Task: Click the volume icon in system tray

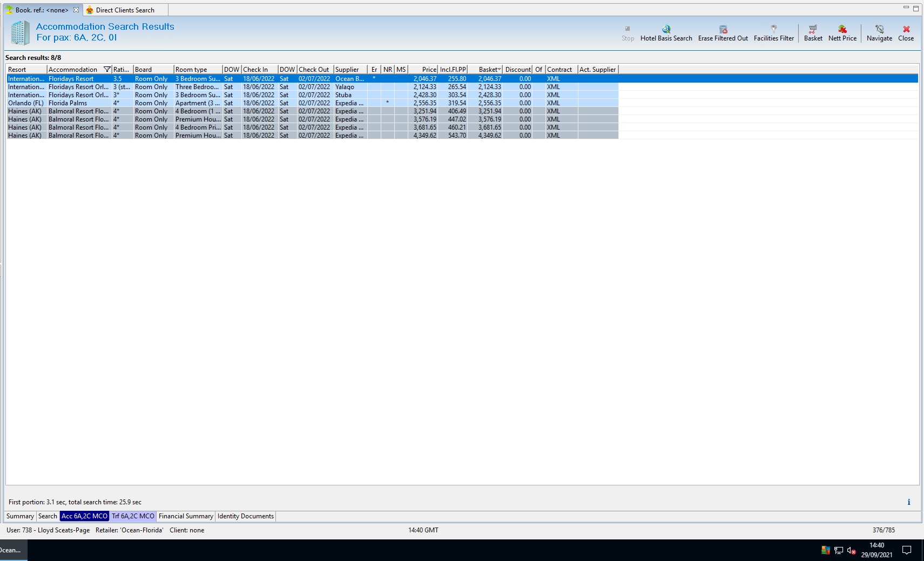Action: click(852, 551)
